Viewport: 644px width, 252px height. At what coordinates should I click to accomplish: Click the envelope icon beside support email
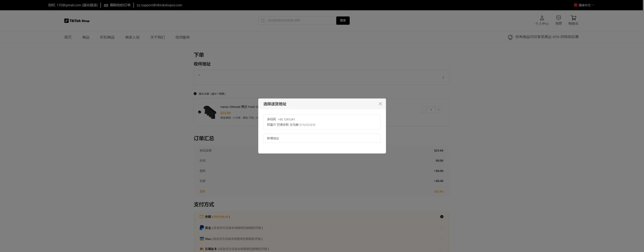pos(138,5)
